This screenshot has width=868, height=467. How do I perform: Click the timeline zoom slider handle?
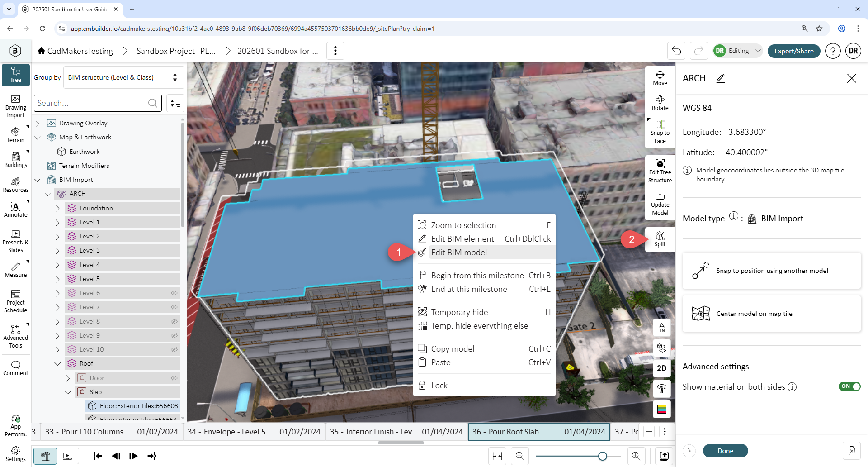(x=602, y=456)
